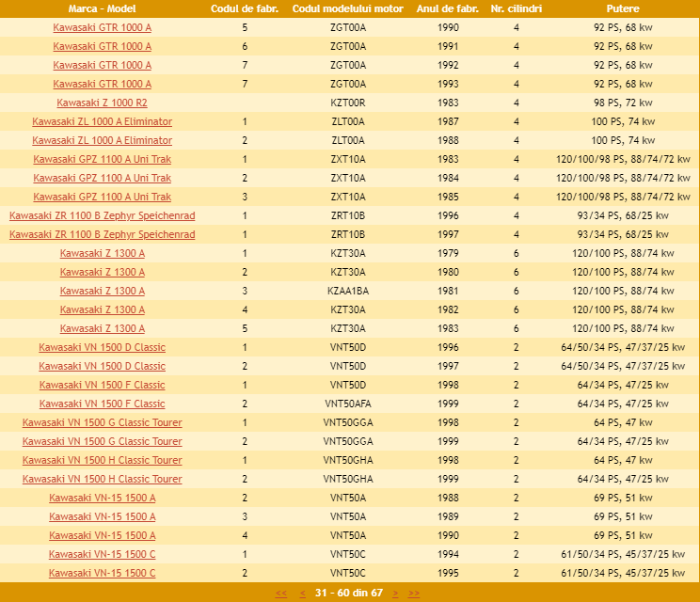Open Kawasaki ZR 1100 B Zephyr Speichenrad 1996
The image size is (700, 602).
tap(102, 215)
